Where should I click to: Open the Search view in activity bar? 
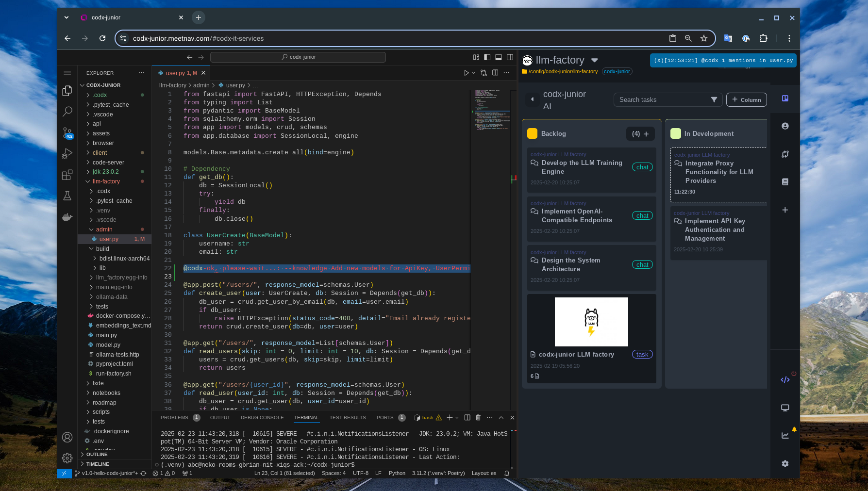pos(67,111)
